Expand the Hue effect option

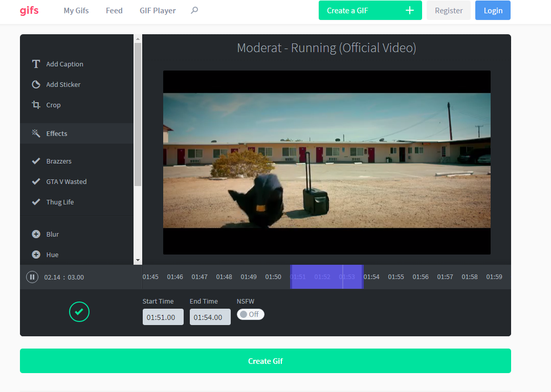(x=36, y=255)
